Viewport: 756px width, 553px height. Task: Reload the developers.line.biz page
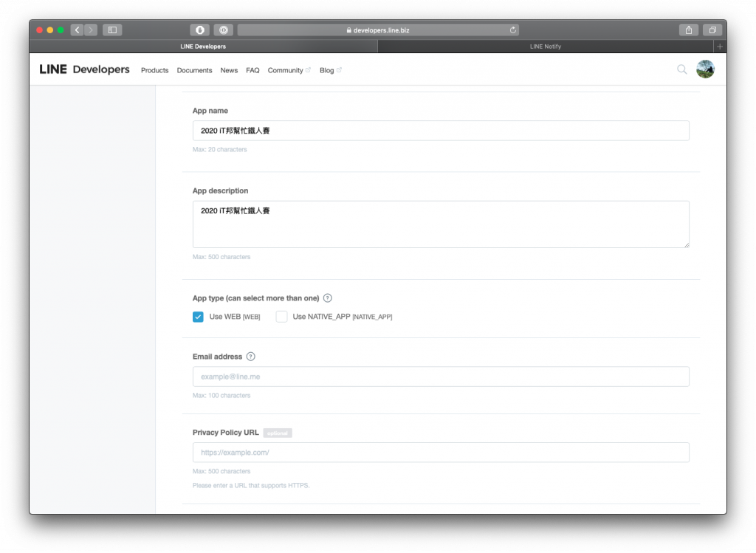tap(513, 30)
